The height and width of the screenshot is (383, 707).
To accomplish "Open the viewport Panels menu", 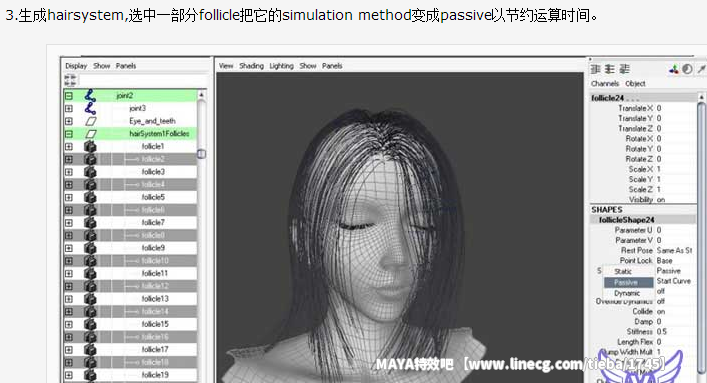I will [332, 66].
